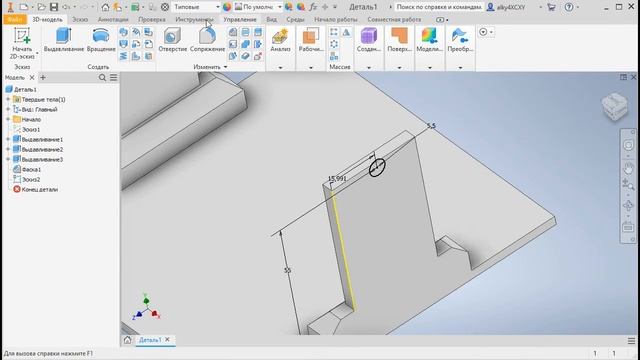Add a new browser panel with plus icon
The width and height of the screenshot is (640, 360).
43,78
